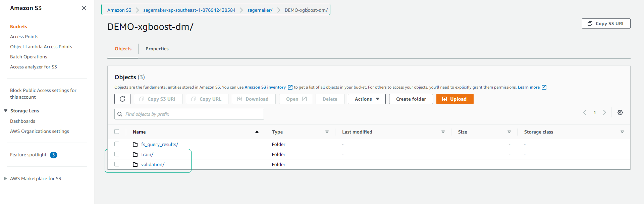Screen dimensions: 644x204
Task: Click the Open button
Action: click(x=296, y=99)
